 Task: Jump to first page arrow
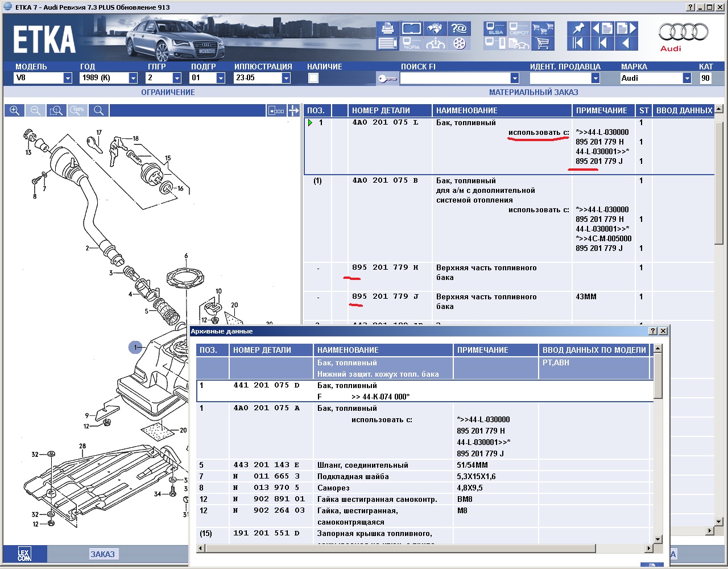(x=578, y=43)
